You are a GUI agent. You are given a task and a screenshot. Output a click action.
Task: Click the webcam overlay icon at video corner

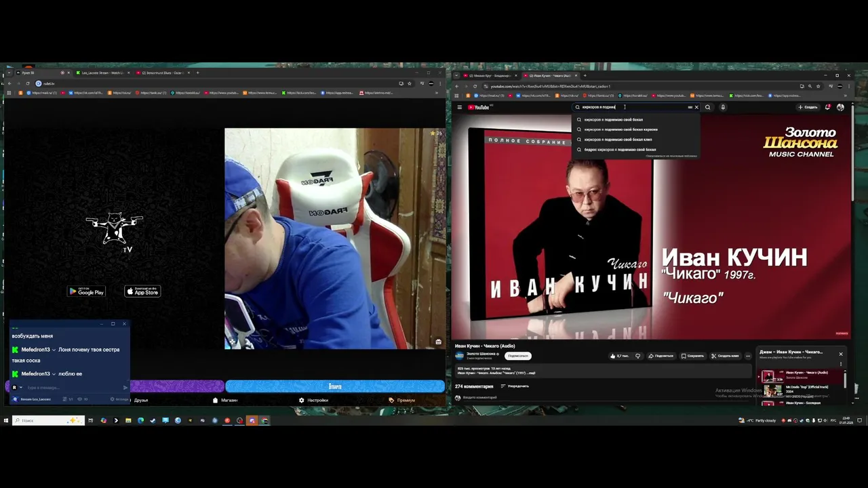(x=438, y=342)
